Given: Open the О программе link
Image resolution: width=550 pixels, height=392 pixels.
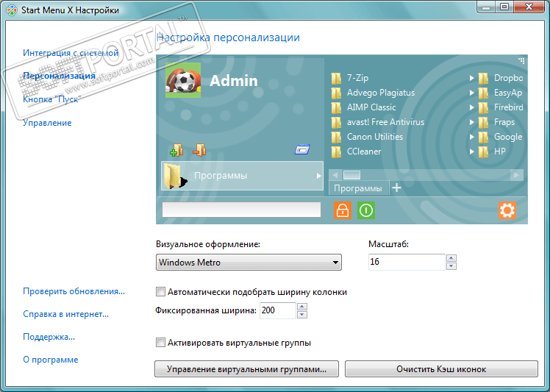Looking at the screenshot, I should tap(51, 360).
